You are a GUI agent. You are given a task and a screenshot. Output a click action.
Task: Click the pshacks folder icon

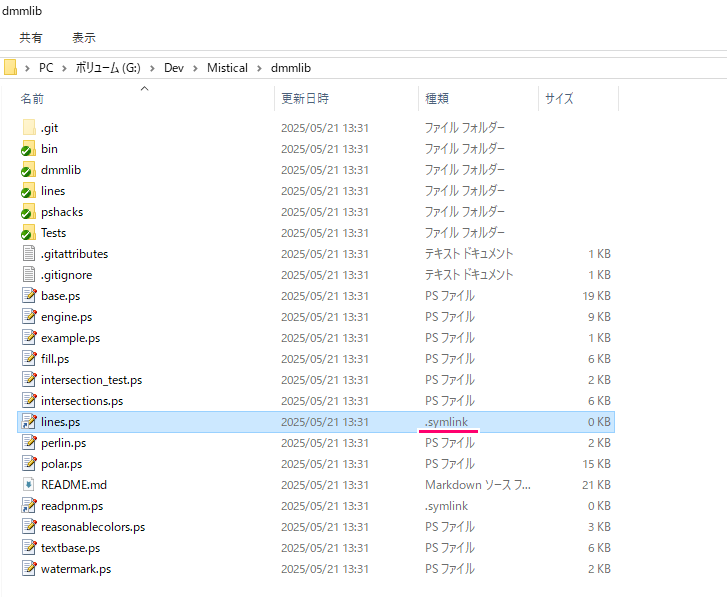click(x=29, y=212)
